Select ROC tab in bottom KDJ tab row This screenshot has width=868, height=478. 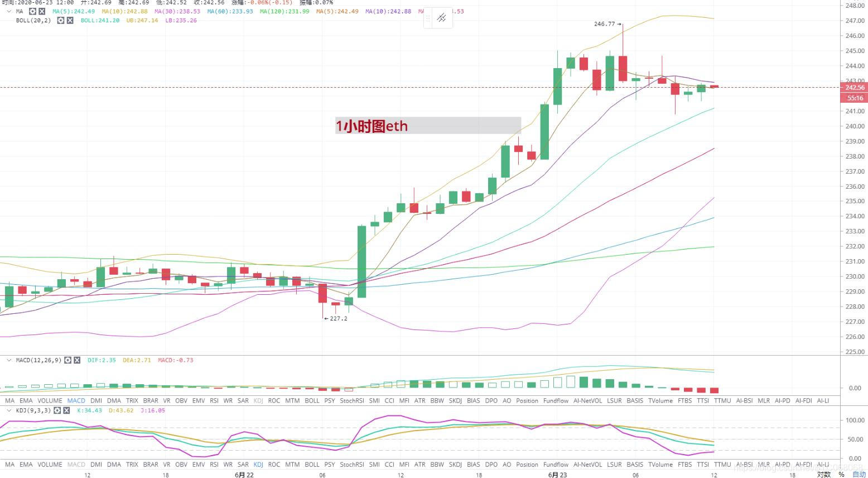274,464
